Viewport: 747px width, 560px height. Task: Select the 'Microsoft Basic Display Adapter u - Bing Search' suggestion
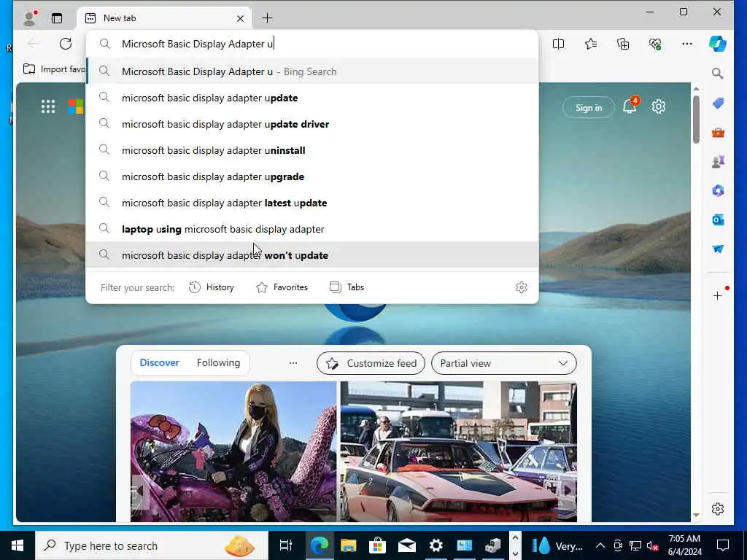click(312, 71)
